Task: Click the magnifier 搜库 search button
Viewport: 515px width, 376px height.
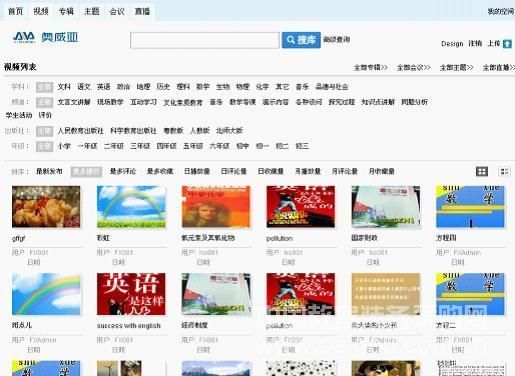Action: pos(301,40)
